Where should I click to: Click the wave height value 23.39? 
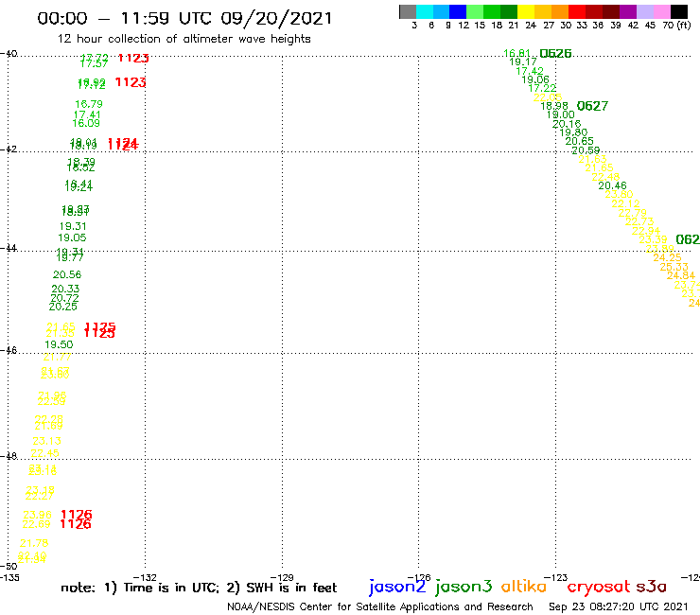pyautogui.click(x=653, y=239)
